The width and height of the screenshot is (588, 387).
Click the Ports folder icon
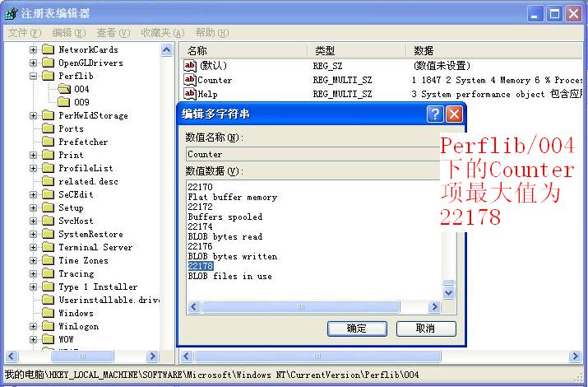click(x=48, y=128)
